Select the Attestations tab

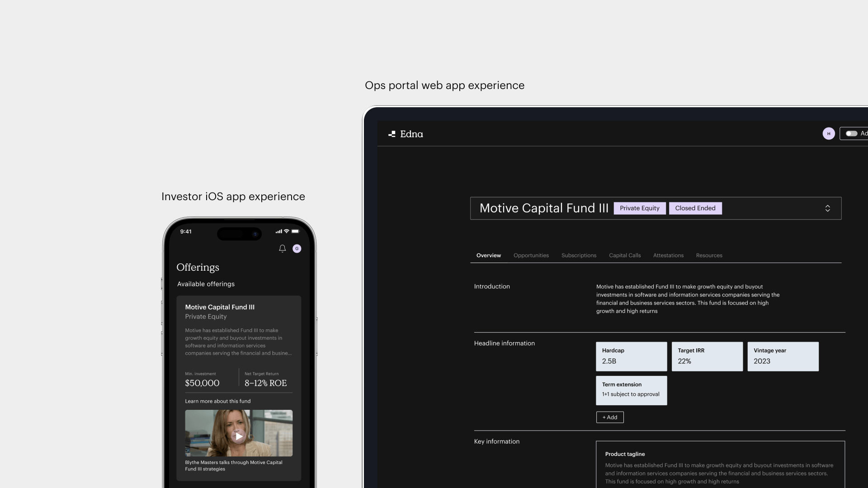pyautogui.click(x=668, y=255)
